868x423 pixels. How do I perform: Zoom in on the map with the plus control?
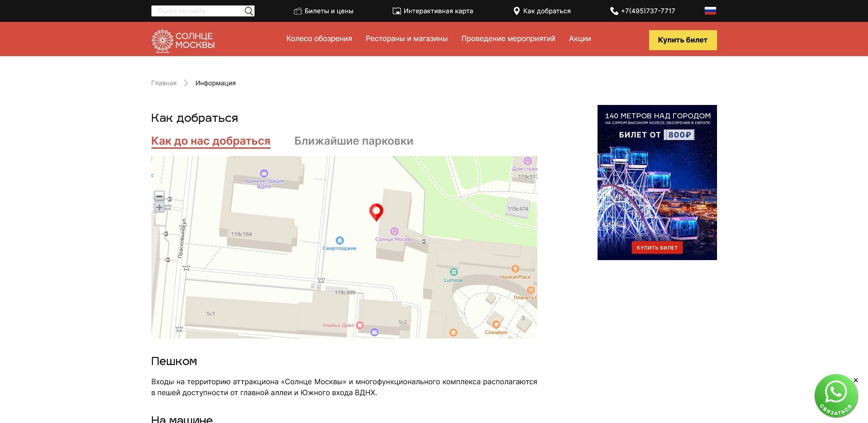[160, 208]
